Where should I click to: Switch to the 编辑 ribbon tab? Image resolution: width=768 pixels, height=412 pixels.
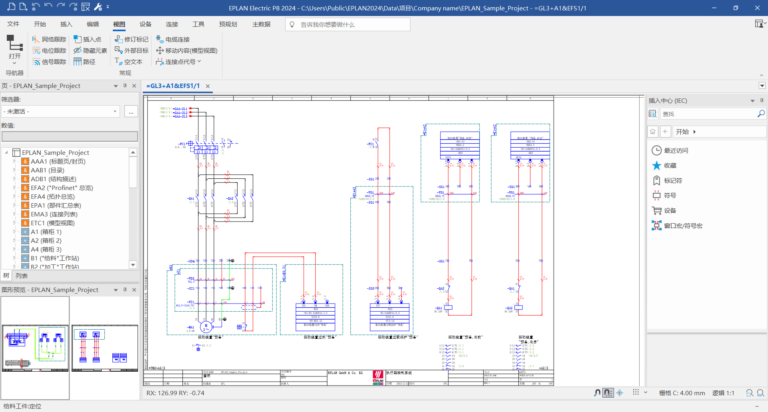93,24
